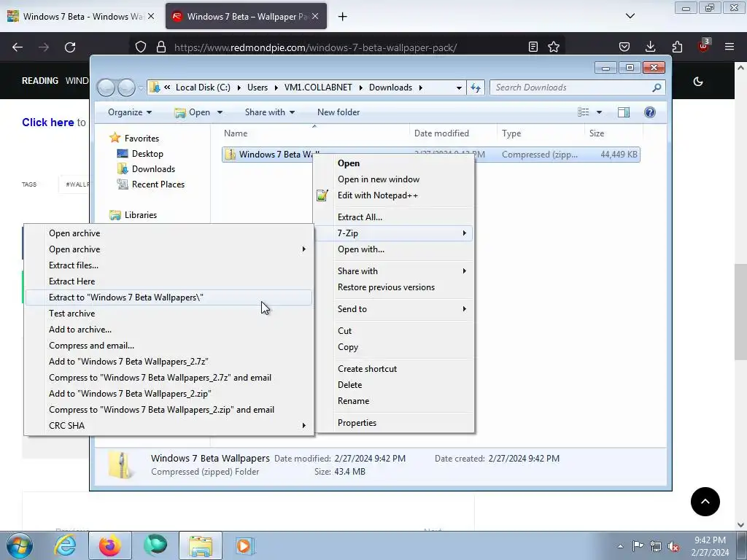The image size is (747, 560).
Task: Select Desktop in Favorites
Action: [x=147, y=154]
